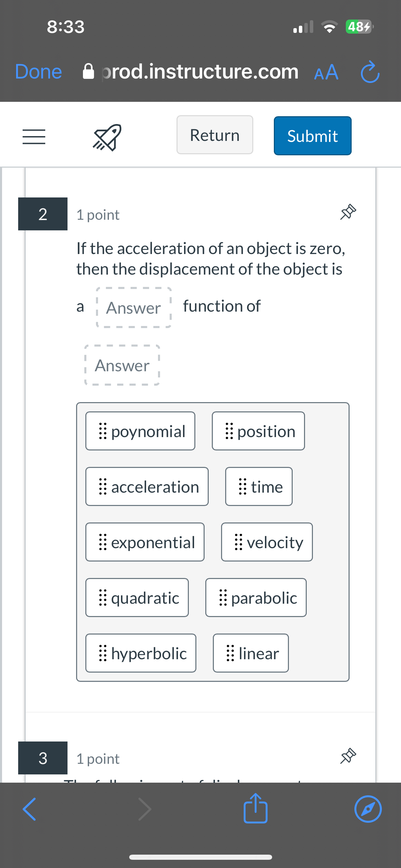Tap the Submit button
The height and width of the screenshot is (868, 401).
[312, 135]
